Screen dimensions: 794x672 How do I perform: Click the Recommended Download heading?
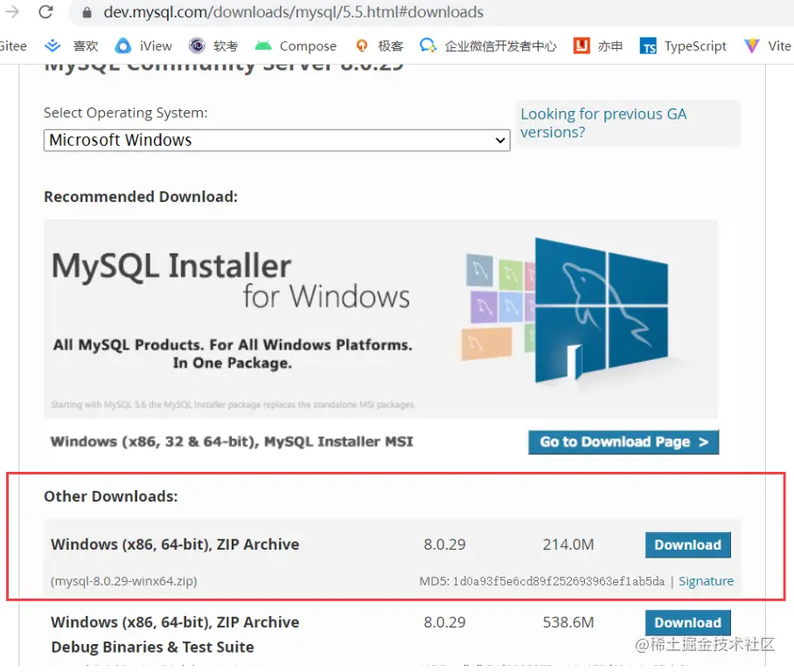point(141,197)
